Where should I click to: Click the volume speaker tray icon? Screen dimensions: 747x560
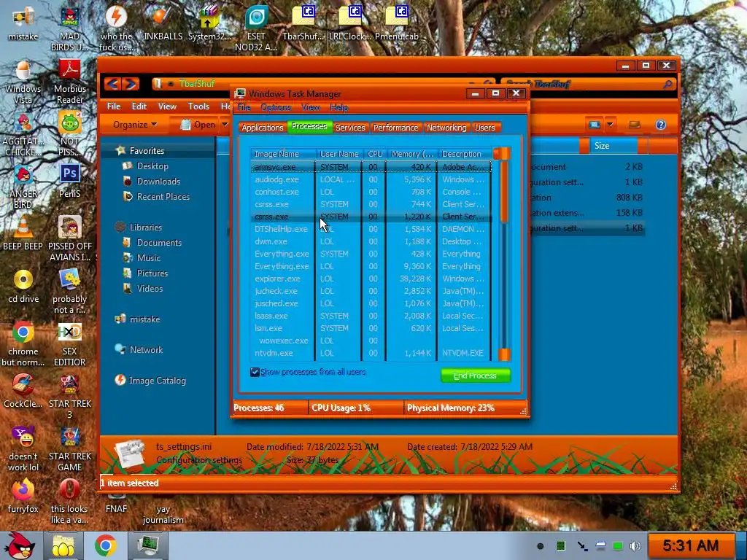(x=635, y=545)
